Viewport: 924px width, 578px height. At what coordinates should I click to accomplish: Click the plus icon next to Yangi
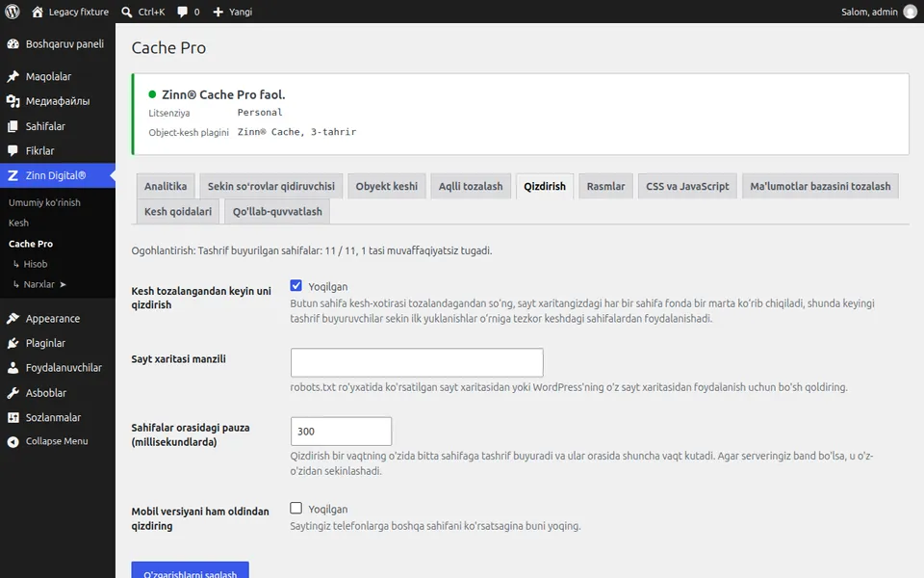218,12
